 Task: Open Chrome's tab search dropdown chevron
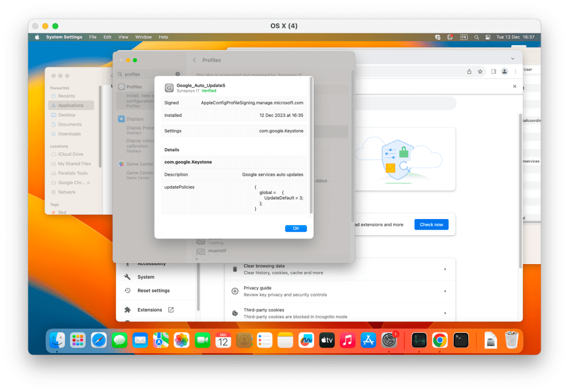pyautogui.click(x=512, y=58)
